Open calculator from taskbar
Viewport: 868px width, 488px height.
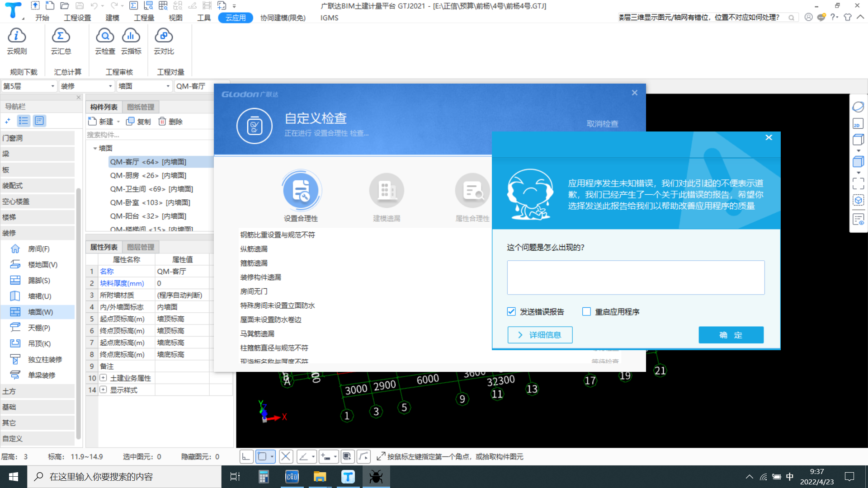tap(264, 477)
